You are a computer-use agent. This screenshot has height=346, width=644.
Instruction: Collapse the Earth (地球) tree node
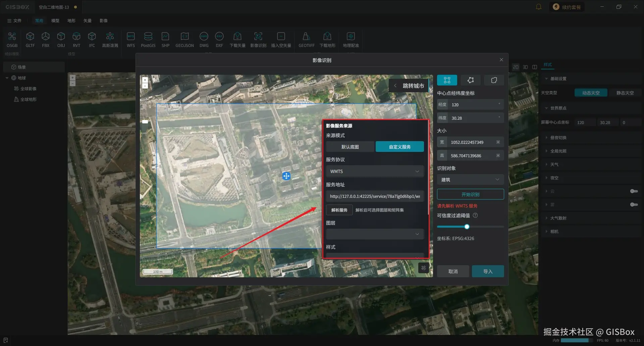coord(7,78)
